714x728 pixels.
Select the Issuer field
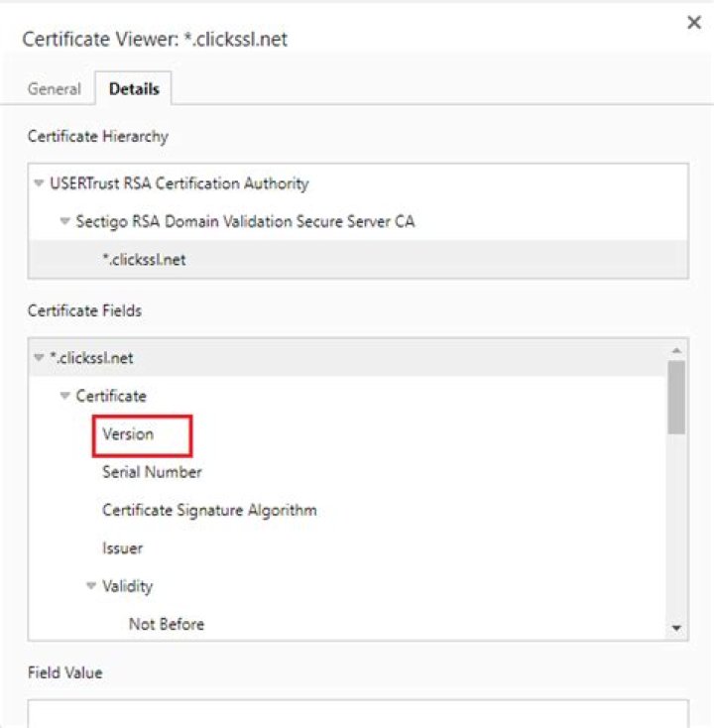122,547
